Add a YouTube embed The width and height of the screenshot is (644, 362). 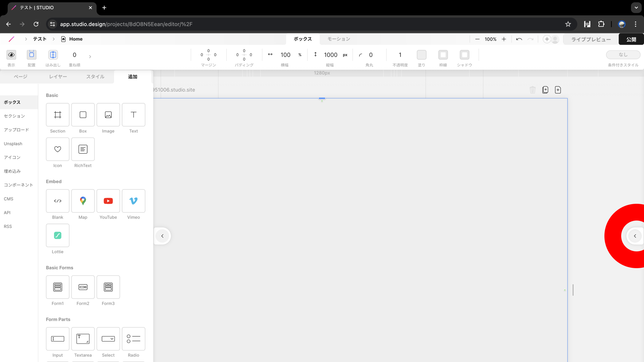click(108, 201)
